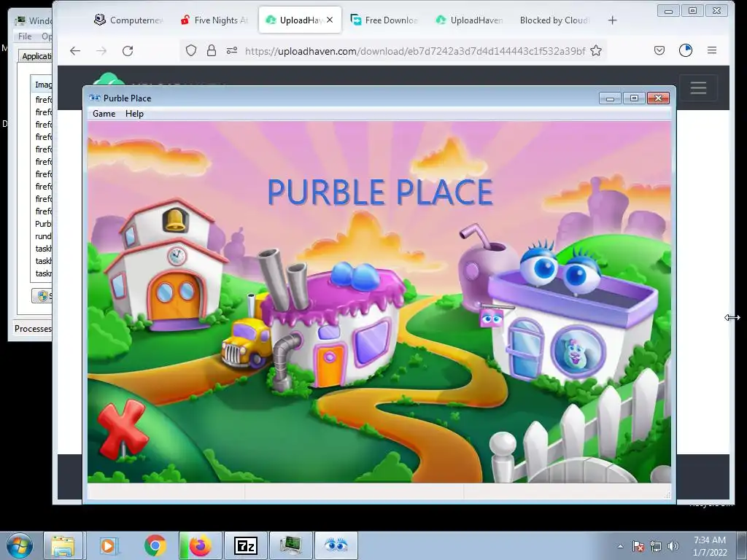Open File Explorer from the taskbar
This screenshot has width=747, height=560.
pos(63,545)
